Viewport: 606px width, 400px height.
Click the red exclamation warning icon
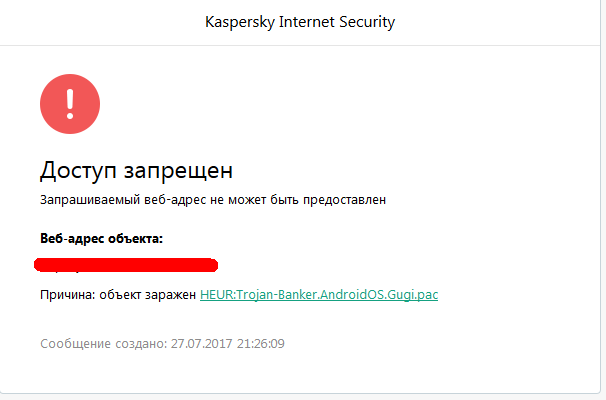coord(70,103)
